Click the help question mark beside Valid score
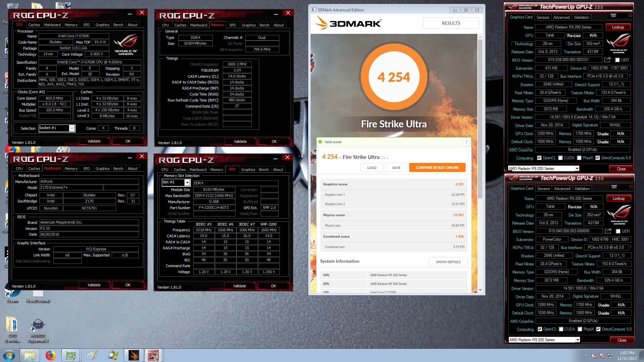Image resolution: width=644 pixels, height=362 pixels. pos(466,142)
